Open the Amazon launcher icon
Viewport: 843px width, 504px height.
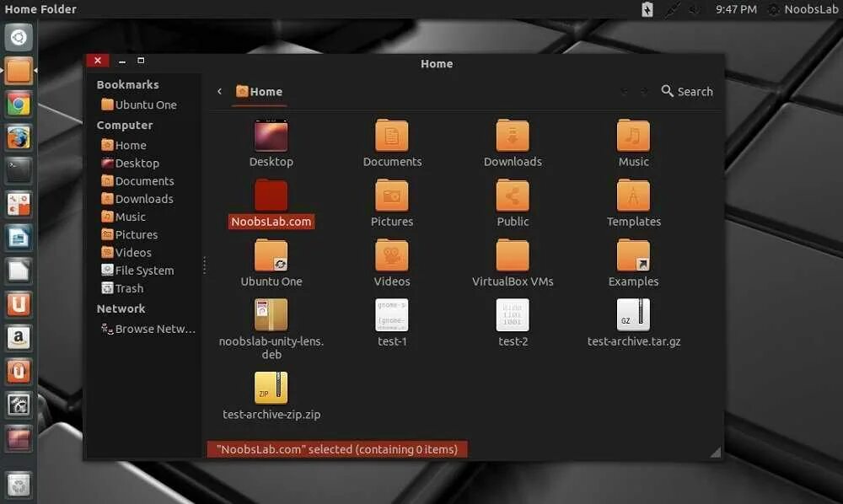coord(19,338)
